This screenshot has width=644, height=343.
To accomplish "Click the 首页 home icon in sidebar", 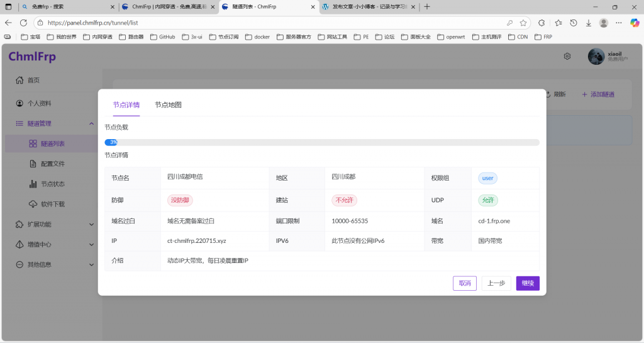I will click(19, 81).
